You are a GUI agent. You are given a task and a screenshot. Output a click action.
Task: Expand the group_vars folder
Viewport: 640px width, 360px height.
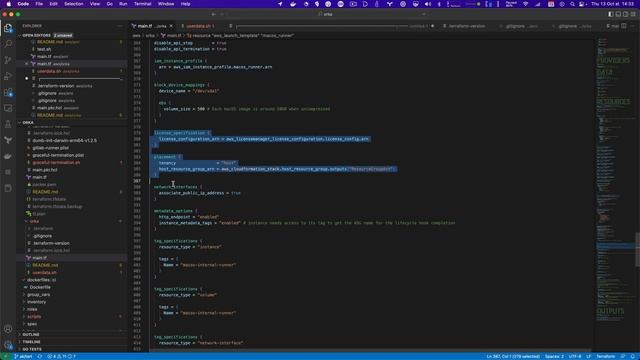[39, 295]
